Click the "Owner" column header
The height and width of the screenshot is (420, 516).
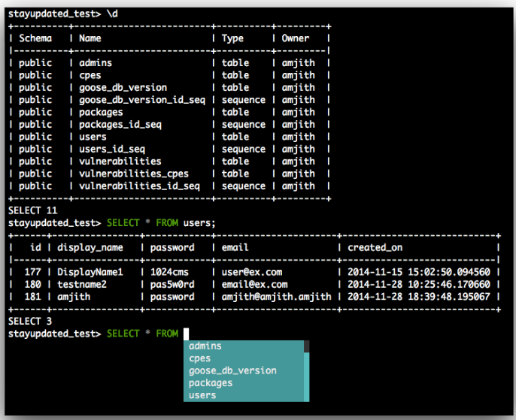click(295, 38)
